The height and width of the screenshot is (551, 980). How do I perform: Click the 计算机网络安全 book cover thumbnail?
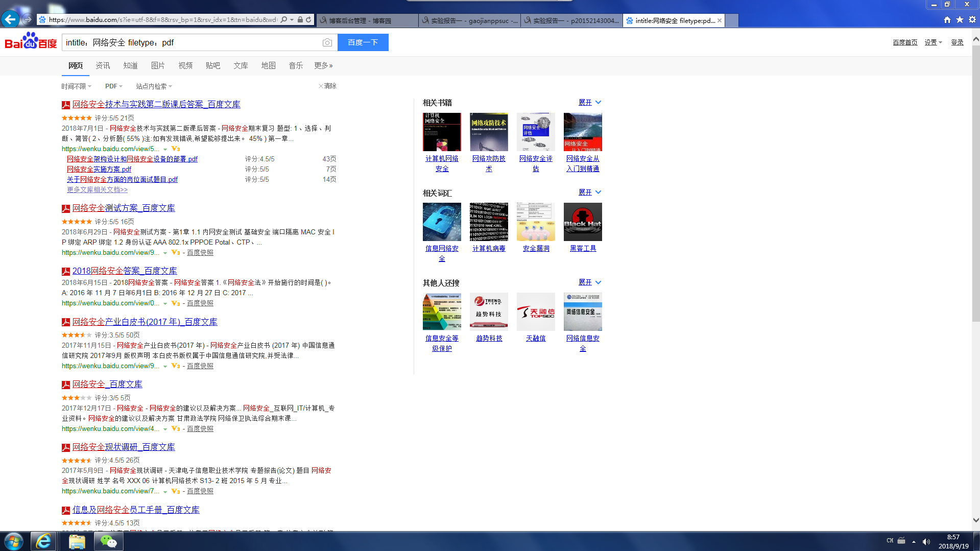tap(442, 132)
